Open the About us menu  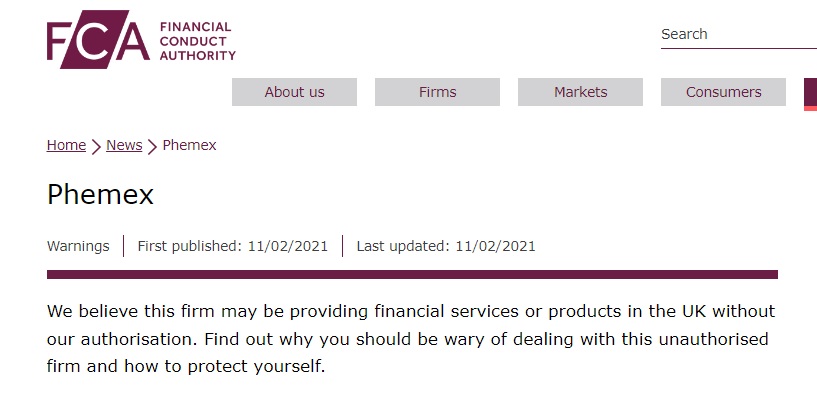click(294, 92)
